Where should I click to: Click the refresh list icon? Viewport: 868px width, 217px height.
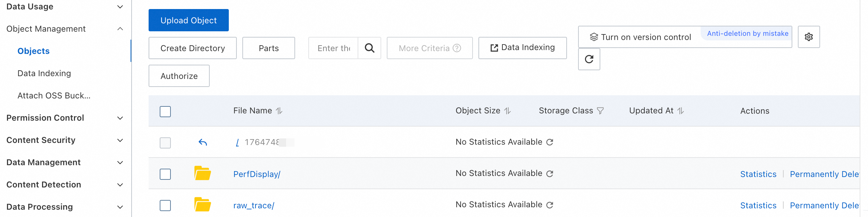pyautogui.click(x=589, y=59)
